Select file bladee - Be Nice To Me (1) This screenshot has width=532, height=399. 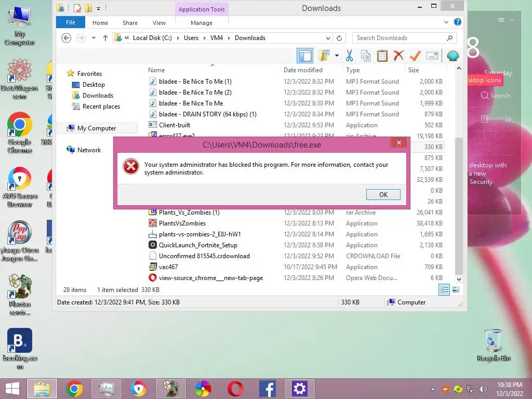(195, 82)
